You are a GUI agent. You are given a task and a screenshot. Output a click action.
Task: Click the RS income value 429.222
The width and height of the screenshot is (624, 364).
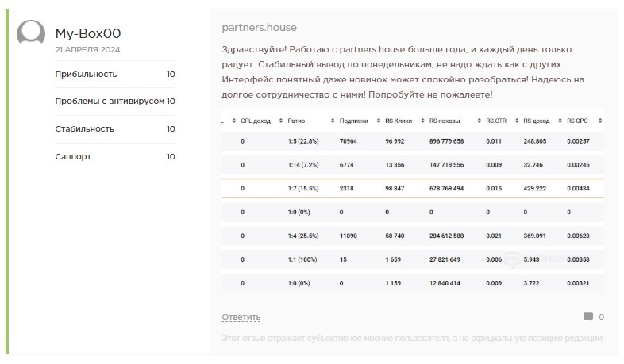535,189
